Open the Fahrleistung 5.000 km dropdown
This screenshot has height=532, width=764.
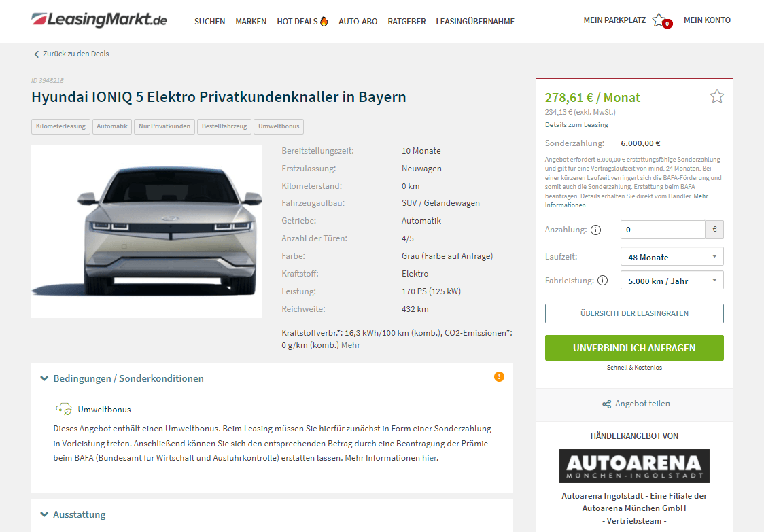672,281
